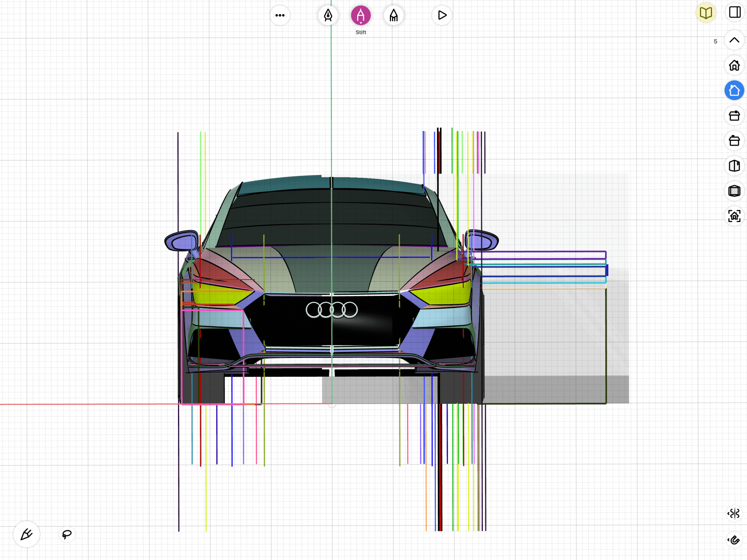The image size is (747, 560).
Task: Open the three-dots more options menu
Action: click(x=280, y=15)
